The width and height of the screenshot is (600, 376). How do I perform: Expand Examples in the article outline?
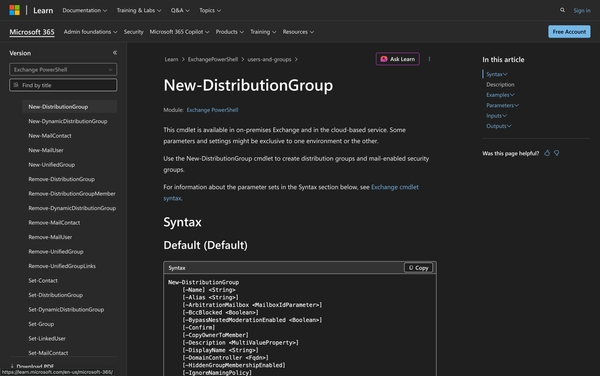coord(500,95)
